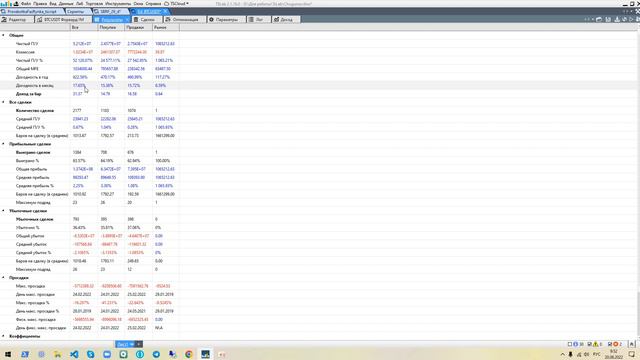
Task: Open Google Chrome from the taskbar
Action: (189, 354)
